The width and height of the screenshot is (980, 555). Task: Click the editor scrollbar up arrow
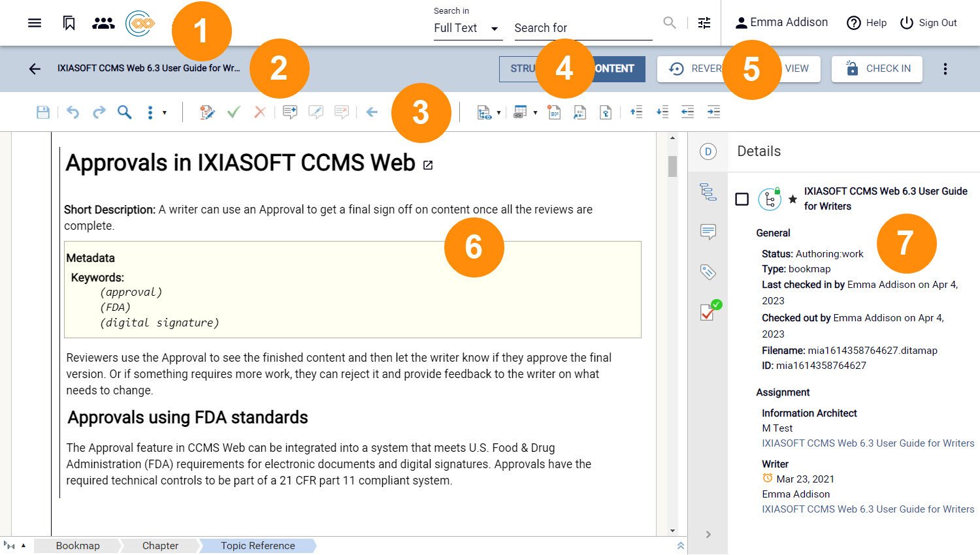tap(672, 138)
